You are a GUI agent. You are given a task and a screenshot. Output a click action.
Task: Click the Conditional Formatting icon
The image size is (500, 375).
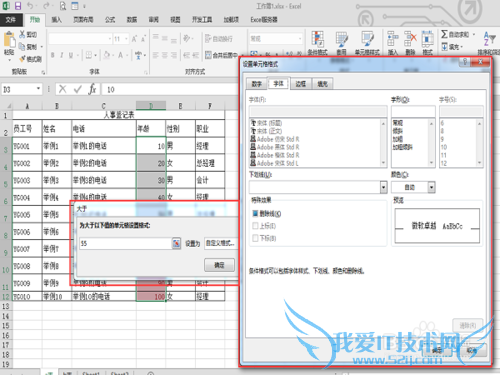coord(317,39)
